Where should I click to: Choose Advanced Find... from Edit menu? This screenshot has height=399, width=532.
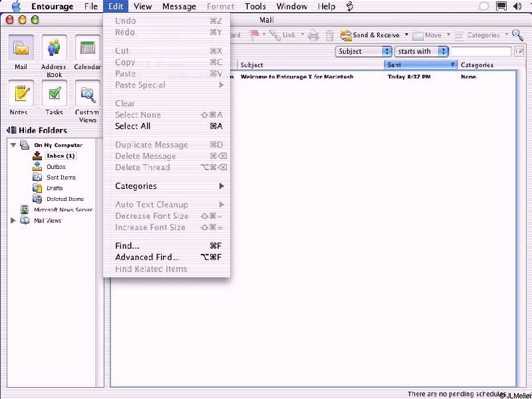point(167,257)
